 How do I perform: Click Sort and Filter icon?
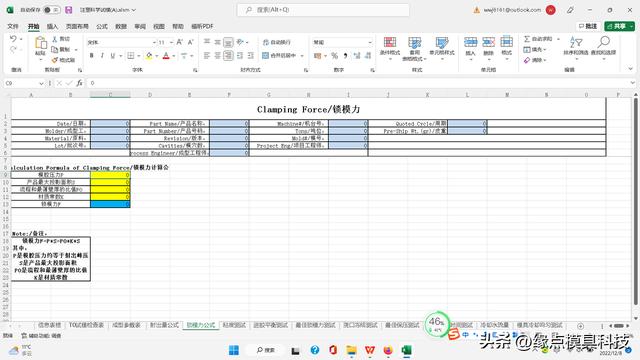576,42
